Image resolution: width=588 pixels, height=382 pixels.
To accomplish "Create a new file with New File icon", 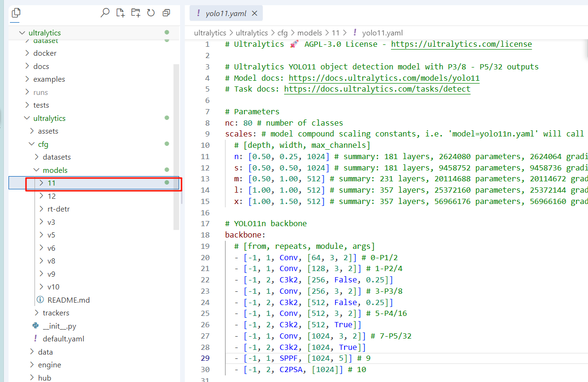I will (x=120, y=13).
